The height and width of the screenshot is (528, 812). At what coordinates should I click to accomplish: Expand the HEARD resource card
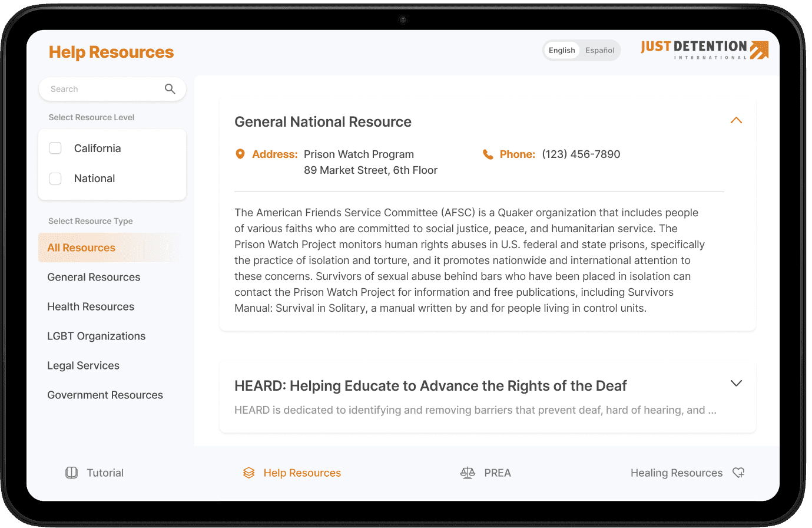point(736,383)
